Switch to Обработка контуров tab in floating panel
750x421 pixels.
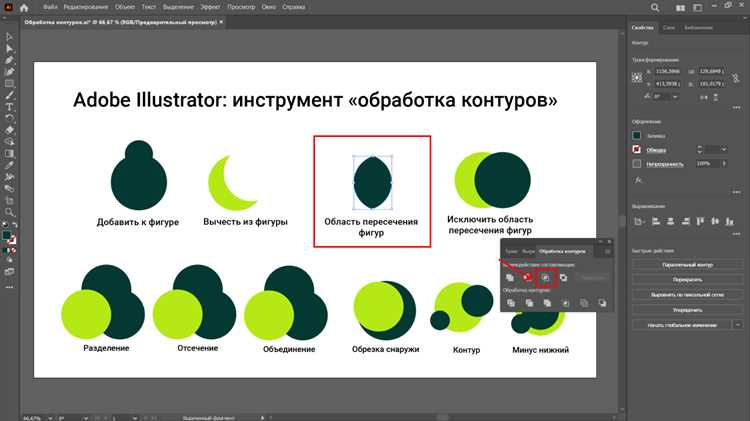pos(562,251)
